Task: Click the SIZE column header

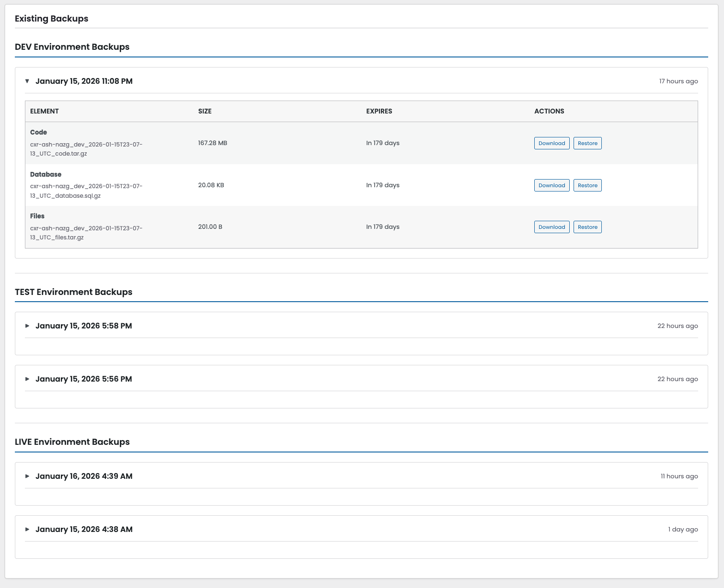Action: coord(205,111)
